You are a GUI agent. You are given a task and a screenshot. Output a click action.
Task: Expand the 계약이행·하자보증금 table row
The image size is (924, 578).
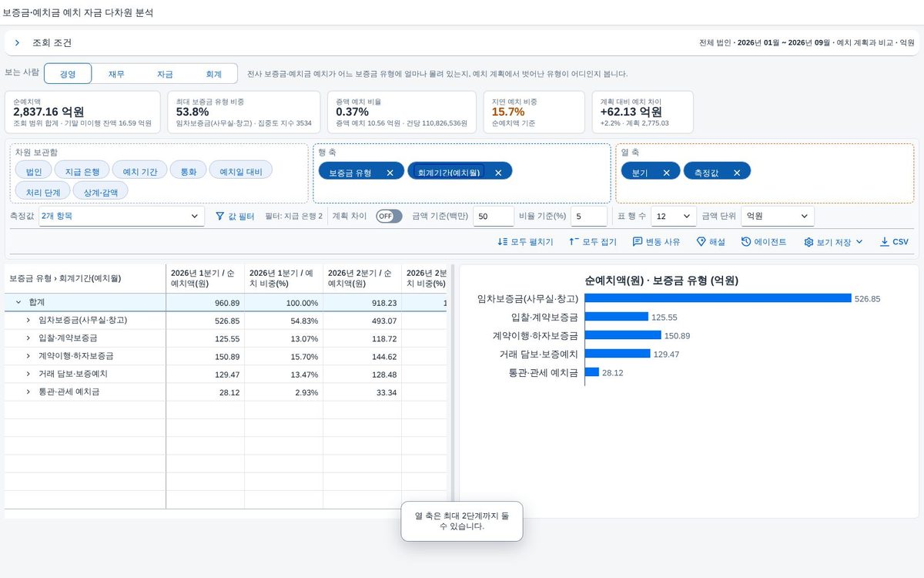(x=28, y=356)
